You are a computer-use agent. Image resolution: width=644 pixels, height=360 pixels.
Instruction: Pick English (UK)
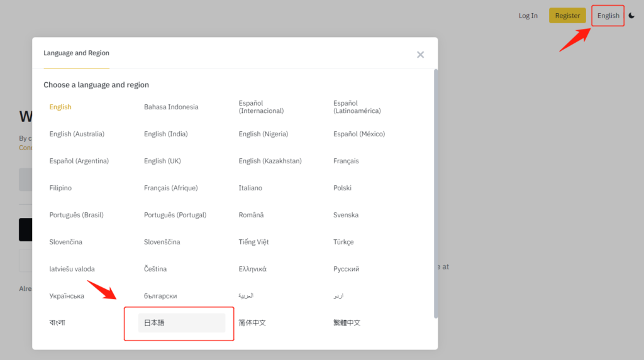(x=162, y=161)
